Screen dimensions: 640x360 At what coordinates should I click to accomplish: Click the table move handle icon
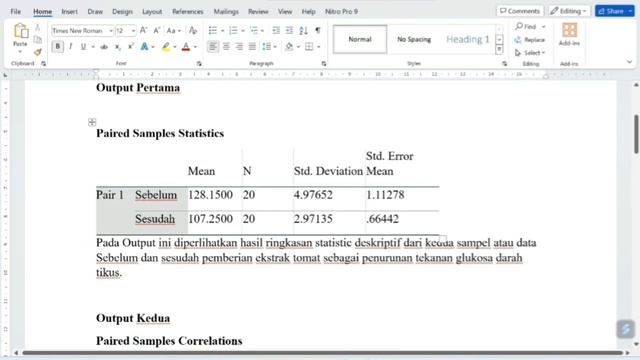point(92,122)
